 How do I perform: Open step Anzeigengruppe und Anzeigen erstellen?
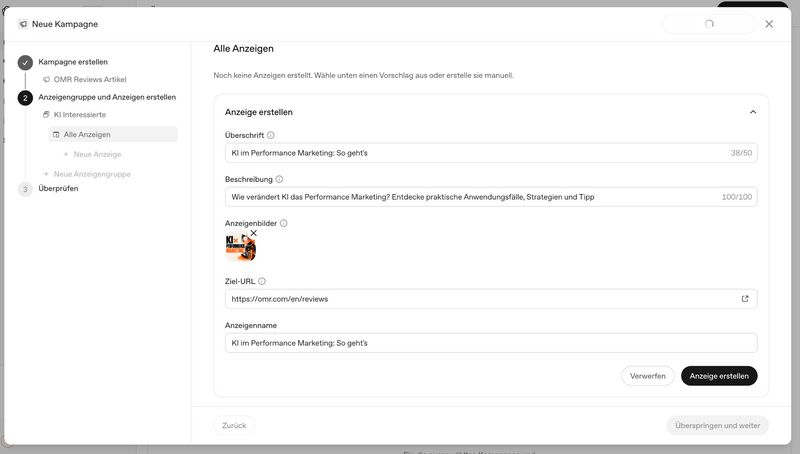(x=107, y=97)
